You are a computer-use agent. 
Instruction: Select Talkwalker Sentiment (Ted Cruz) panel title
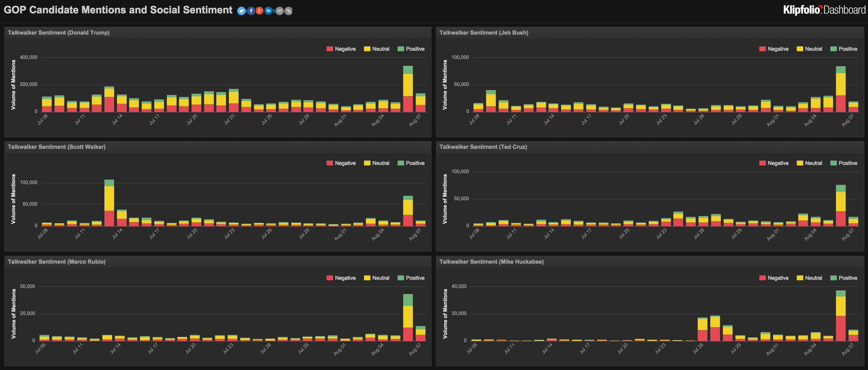[483, 147]
